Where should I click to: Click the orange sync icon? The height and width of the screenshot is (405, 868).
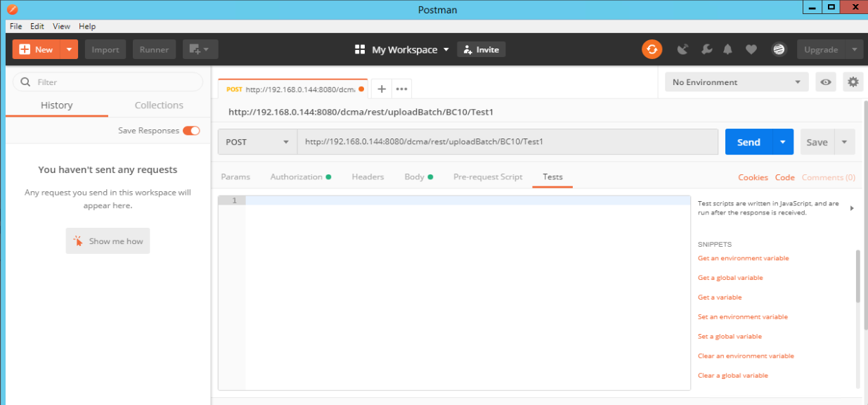pyautogui.click(x=652, y=49)
